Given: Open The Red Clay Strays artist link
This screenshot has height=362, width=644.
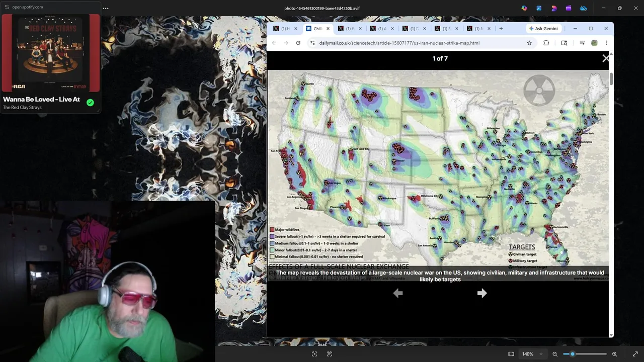Looking at the screenshot, I should 22,108.
